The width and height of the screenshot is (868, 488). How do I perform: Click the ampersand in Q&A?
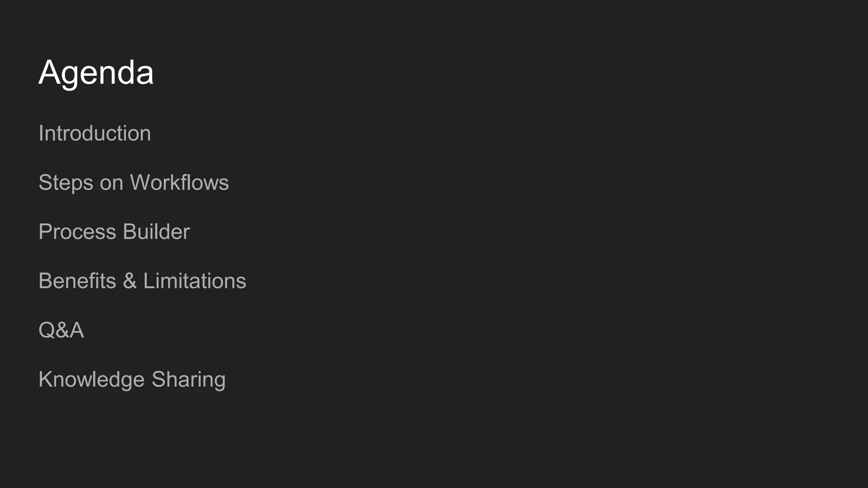click(62, 330)
